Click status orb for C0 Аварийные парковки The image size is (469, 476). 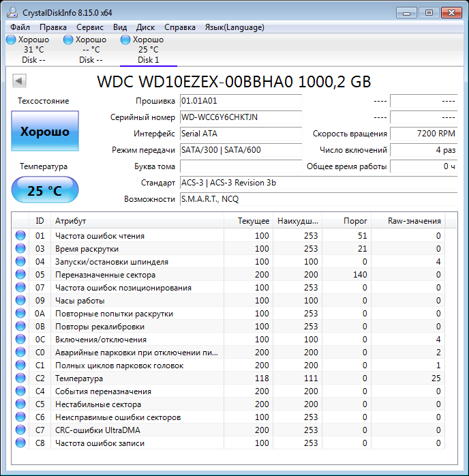[x=20, y=352]
